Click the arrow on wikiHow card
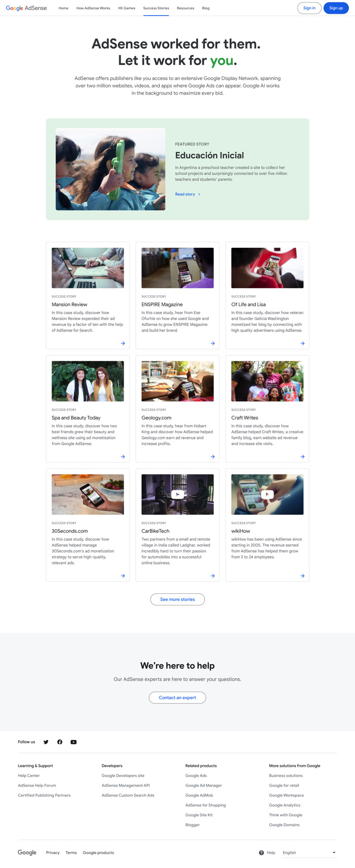The image size is (355, 868). 302,576
